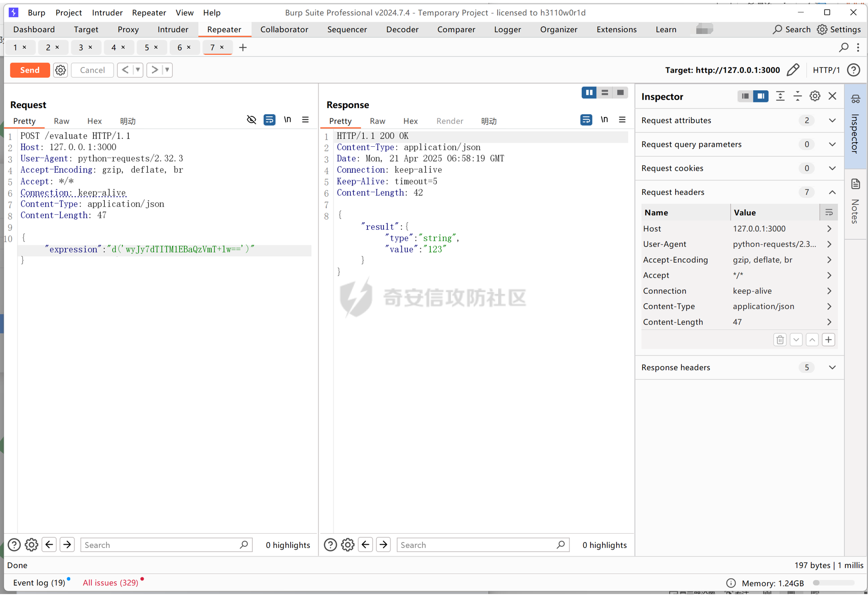Open All issues (329) link

[110, 583]
